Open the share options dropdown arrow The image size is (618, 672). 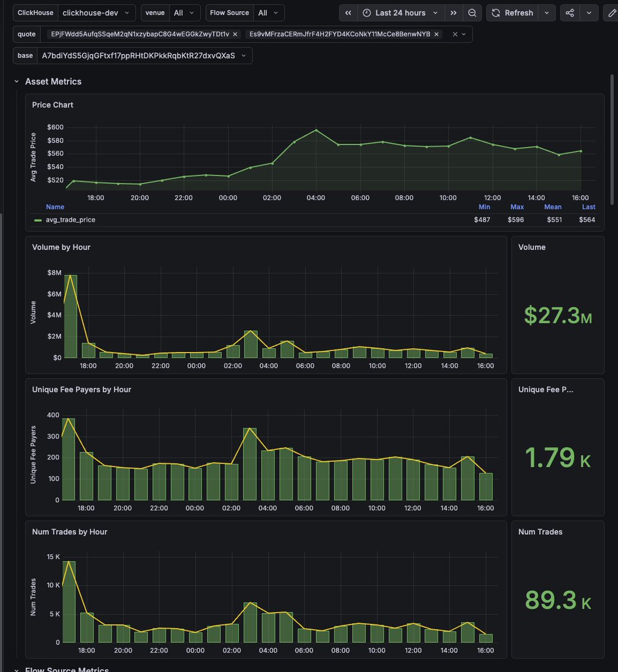click(x=588, y=13)
